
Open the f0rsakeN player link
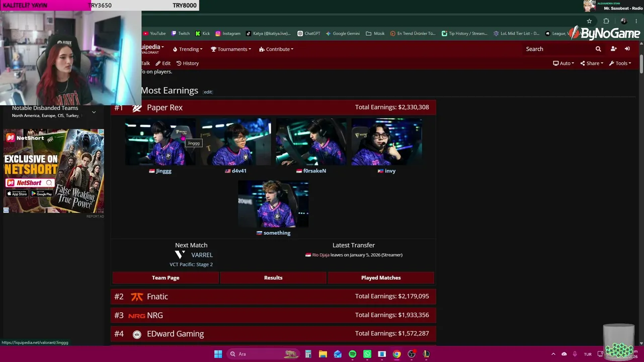314,171
